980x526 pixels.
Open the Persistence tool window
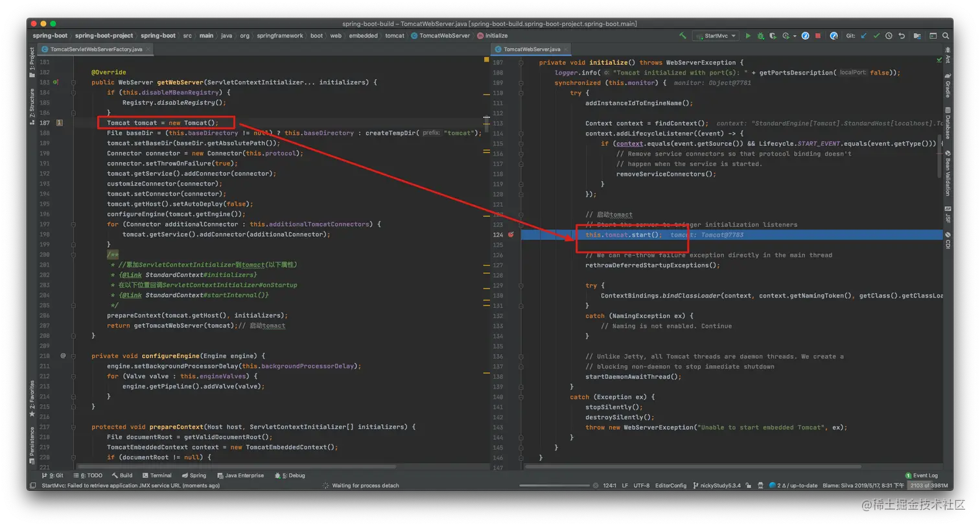[x=32, y=445]
